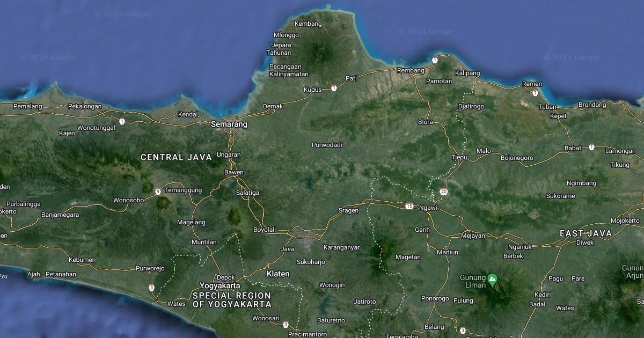Select the Bojonegoro town label
Viewport: 644px width, 338px height.
[x=517, y=158]
